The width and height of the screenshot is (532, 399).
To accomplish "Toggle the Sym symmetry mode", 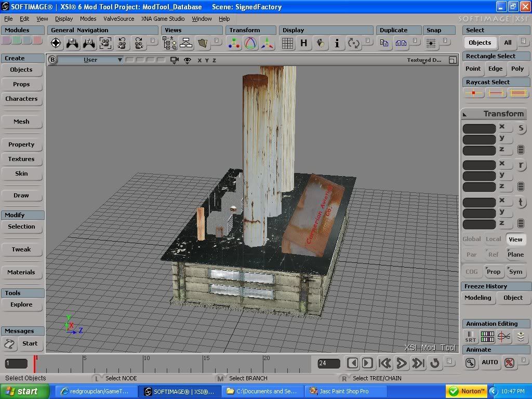I will point(515,271).
